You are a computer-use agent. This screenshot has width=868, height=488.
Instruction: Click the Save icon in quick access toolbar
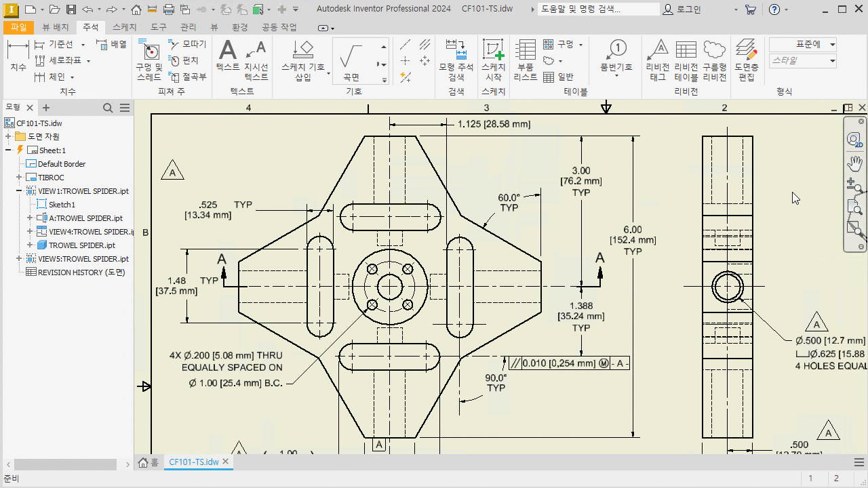pos(72,9)
